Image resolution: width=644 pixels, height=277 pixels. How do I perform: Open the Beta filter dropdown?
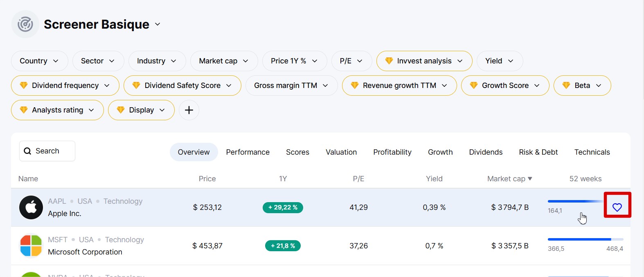coord(582,86)
